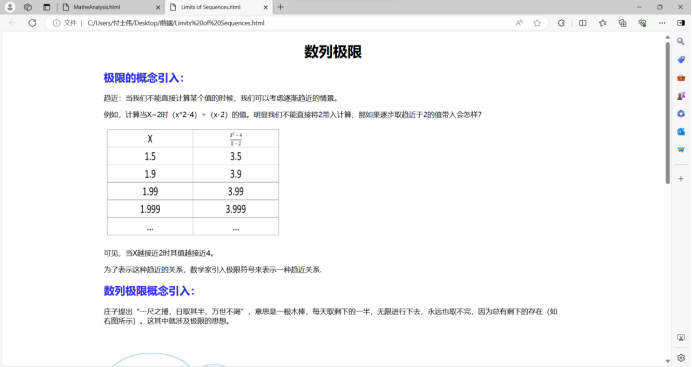
Task: Add this page to favorites star
Action: coord(537,23)
